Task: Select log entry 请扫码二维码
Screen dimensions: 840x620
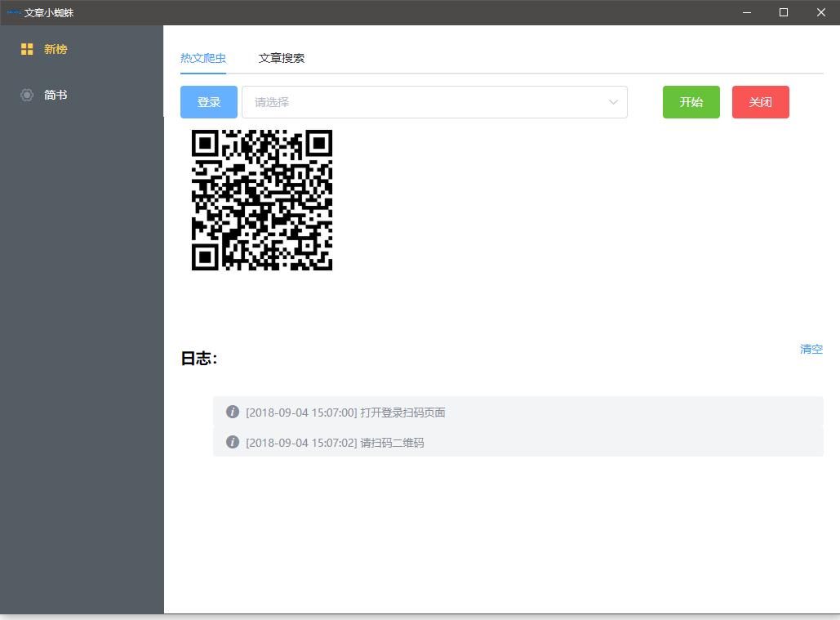Action: coord(518,442)
